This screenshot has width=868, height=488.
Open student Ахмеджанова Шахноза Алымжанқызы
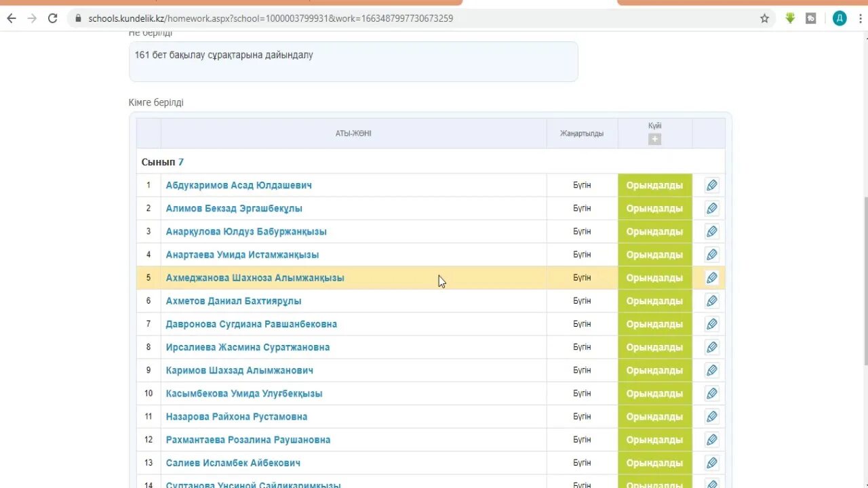coord(255,277)
